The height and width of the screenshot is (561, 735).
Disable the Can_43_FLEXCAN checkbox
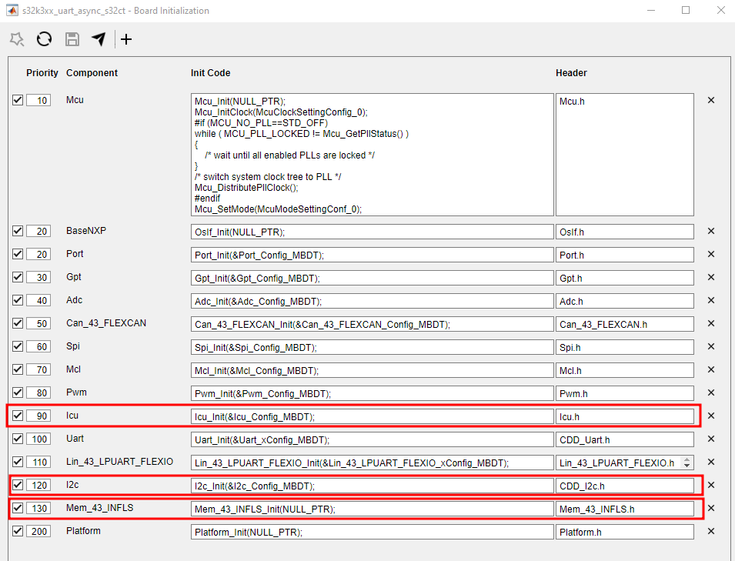[17, 323]
